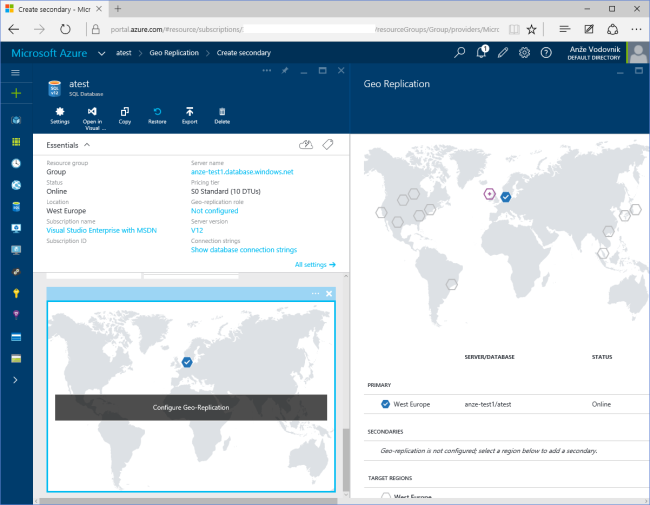650x505 pixels.
Task: Click the Export database icon
Action: pyautogui.click(x=189, y=116)
